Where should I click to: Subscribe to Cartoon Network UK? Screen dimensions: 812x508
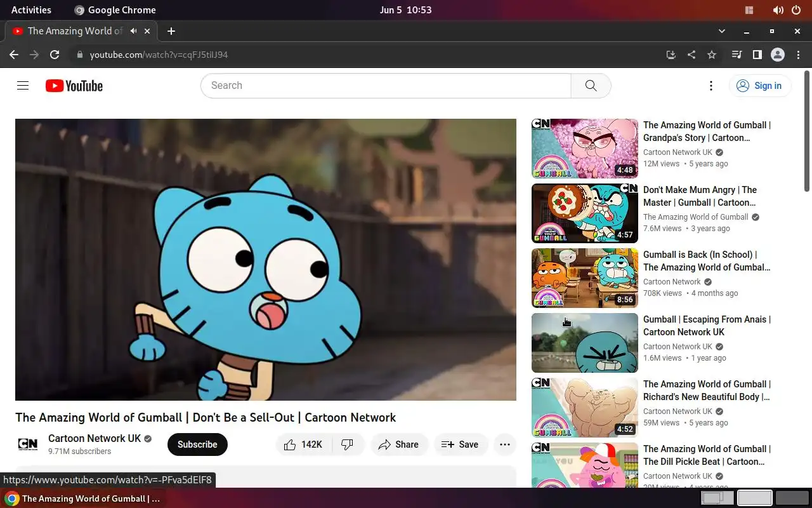tap(197, 444)
